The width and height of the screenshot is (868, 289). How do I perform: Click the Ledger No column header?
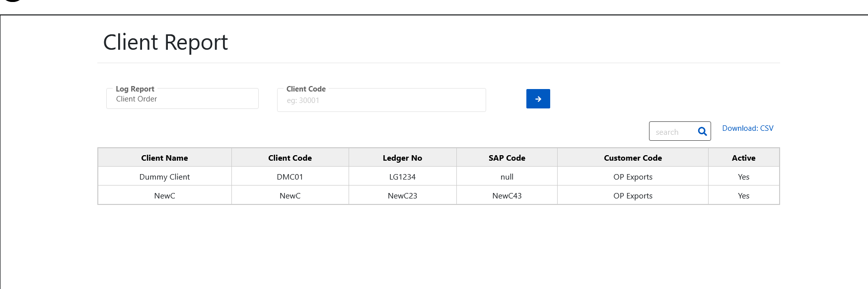[x=402, y=158]
